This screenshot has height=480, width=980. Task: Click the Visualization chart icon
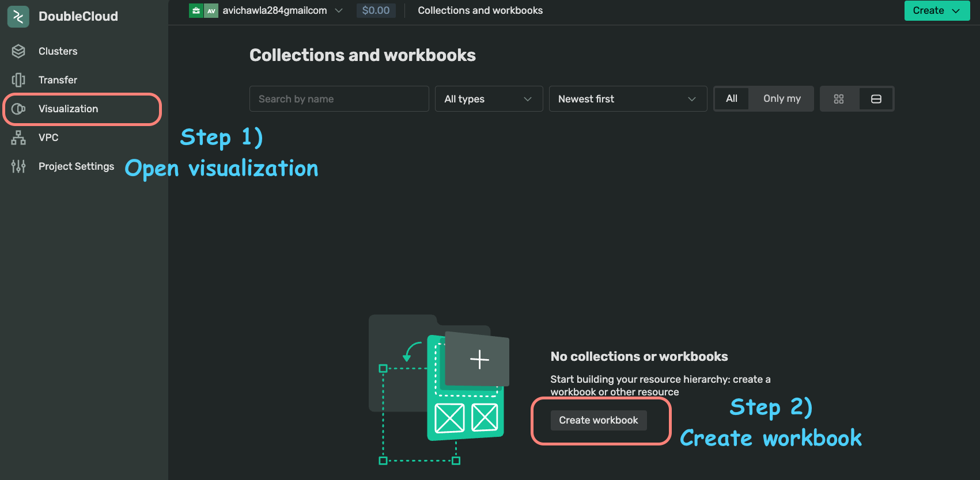click(18, 109)
